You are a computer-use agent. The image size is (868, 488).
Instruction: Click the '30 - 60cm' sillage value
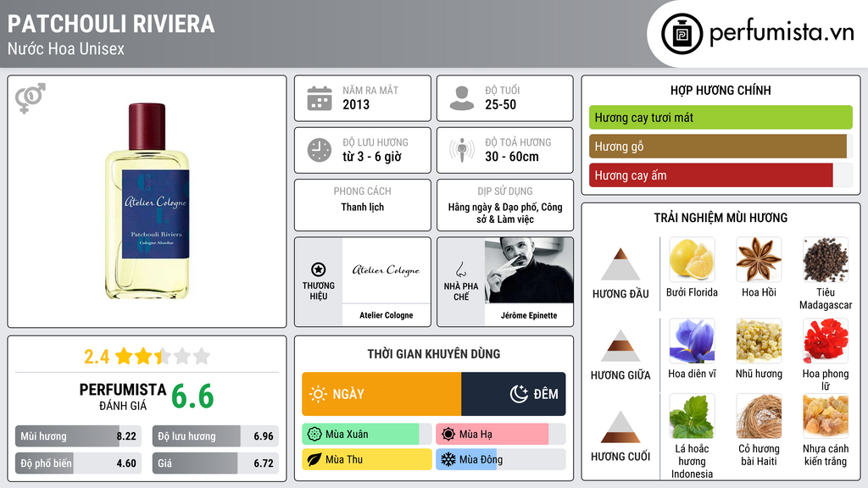[511, 157]
